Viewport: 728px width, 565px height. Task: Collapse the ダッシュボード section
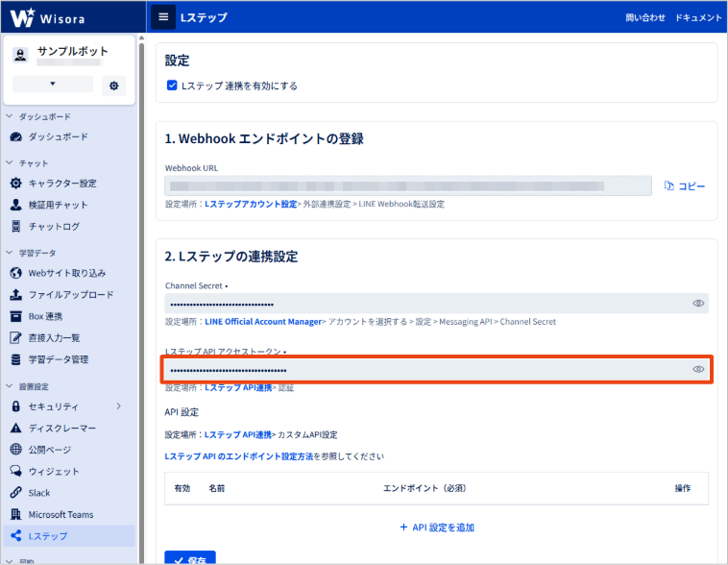[10, 116]
